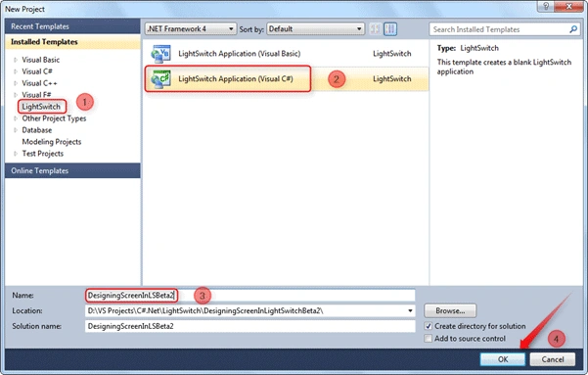Screen dimensions: 588x375
Task: Expand the Test Projects tree node
Action: (x=16, y=154)
